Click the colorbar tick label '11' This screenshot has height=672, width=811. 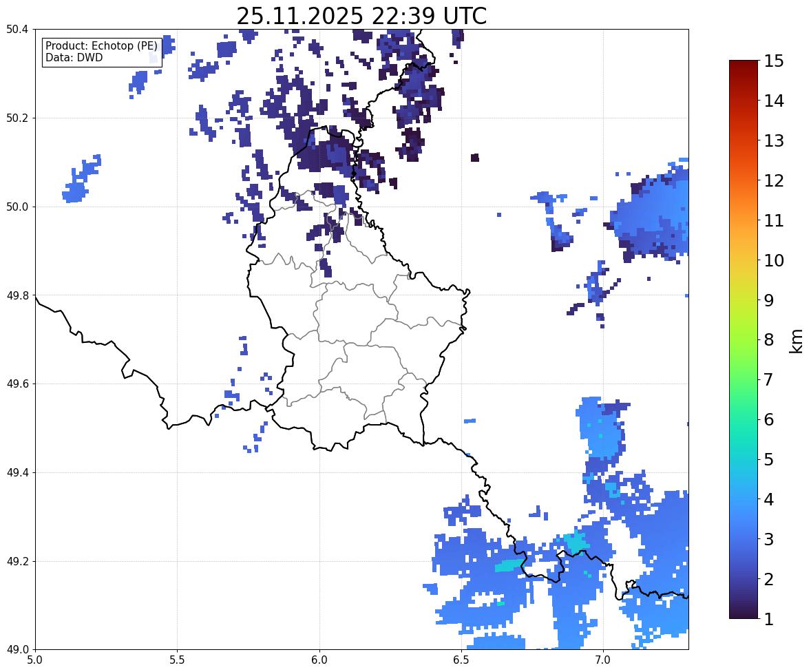[774, 220]
